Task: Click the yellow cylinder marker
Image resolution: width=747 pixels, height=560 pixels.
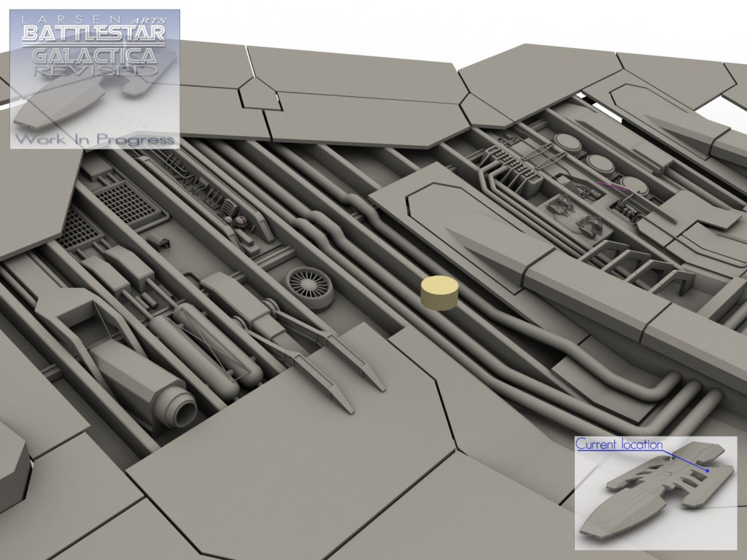Action: point(441,293)
